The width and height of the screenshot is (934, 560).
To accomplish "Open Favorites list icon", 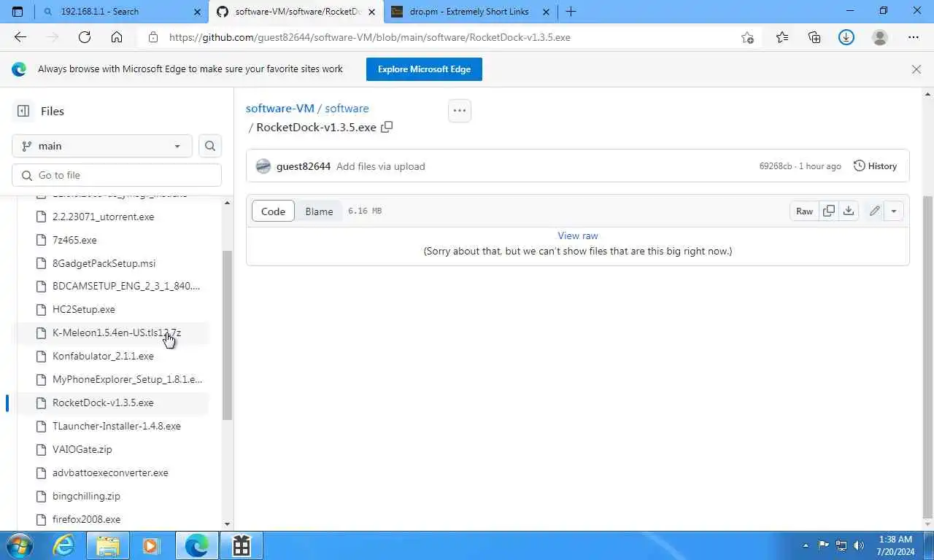I will (782, 37).
